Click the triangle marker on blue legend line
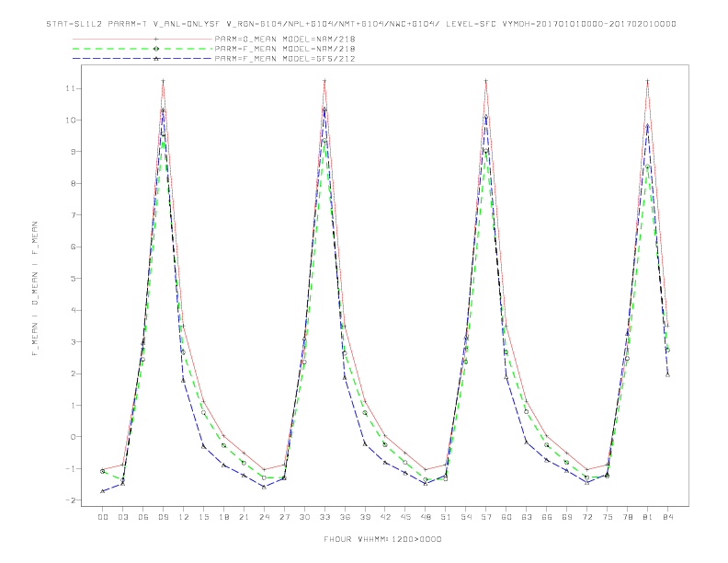Viewport: 728px width, 563px height. (x=156, y=59)
